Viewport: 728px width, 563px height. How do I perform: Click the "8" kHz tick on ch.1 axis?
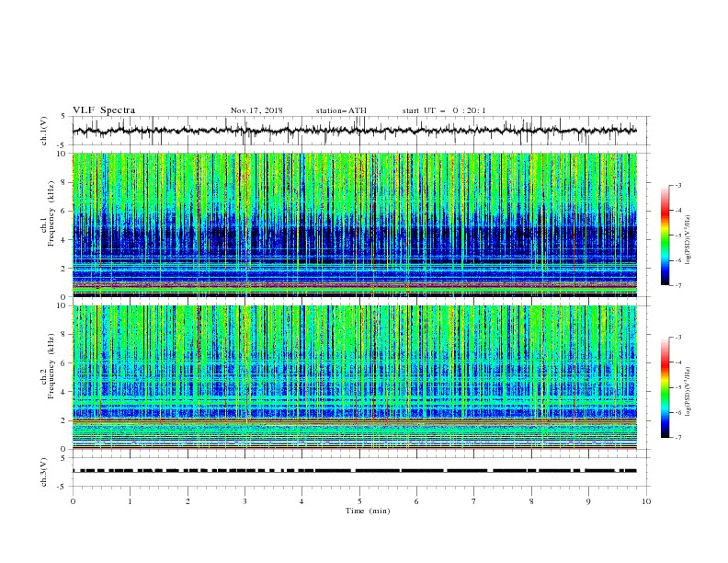click(x=64, y=182)
